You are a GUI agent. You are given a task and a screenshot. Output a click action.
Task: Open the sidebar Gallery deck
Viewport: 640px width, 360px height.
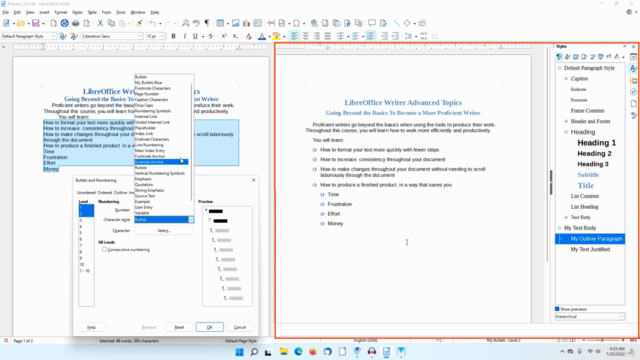(x=633, y=80)
